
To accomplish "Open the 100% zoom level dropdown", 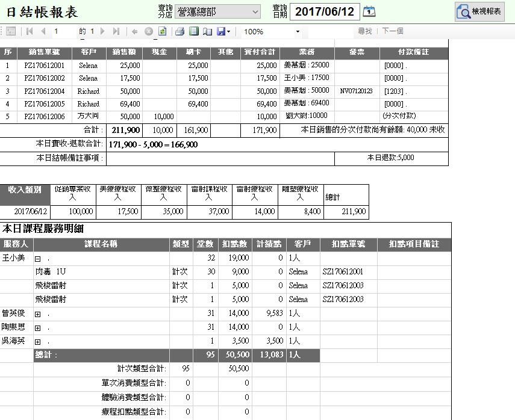I will click(x=298, y=31).
